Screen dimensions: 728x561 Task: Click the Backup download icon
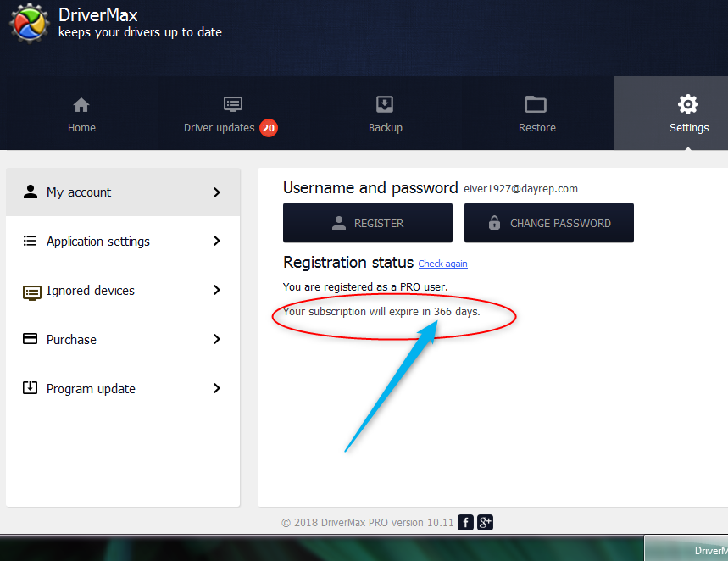point(385,104)
